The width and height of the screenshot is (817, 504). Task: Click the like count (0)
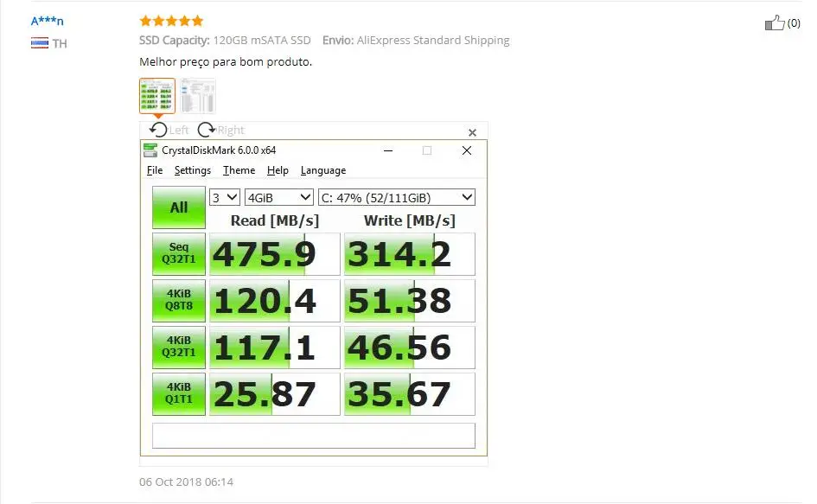point(794,23)
